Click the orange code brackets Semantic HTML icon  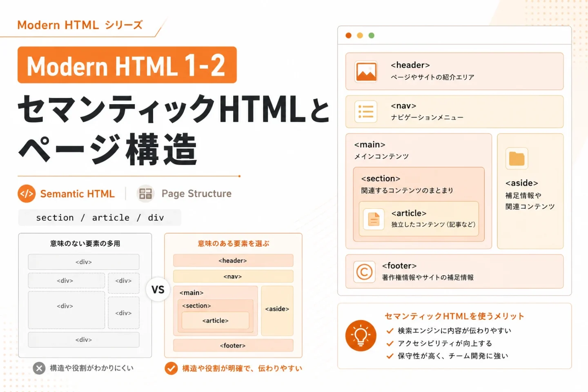click(27, 194)
